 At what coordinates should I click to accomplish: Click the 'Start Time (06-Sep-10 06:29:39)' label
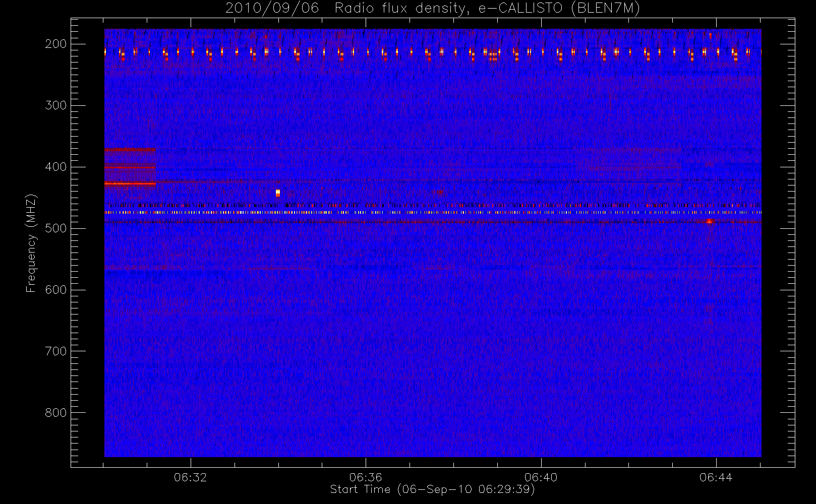pos(432,489)
